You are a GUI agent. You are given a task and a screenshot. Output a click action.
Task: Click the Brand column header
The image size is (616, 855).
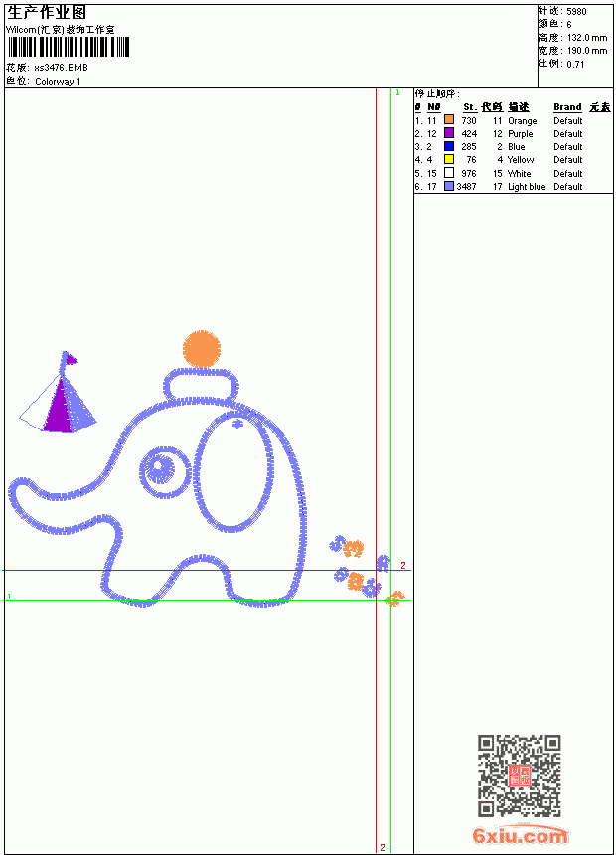pos(567,107)
